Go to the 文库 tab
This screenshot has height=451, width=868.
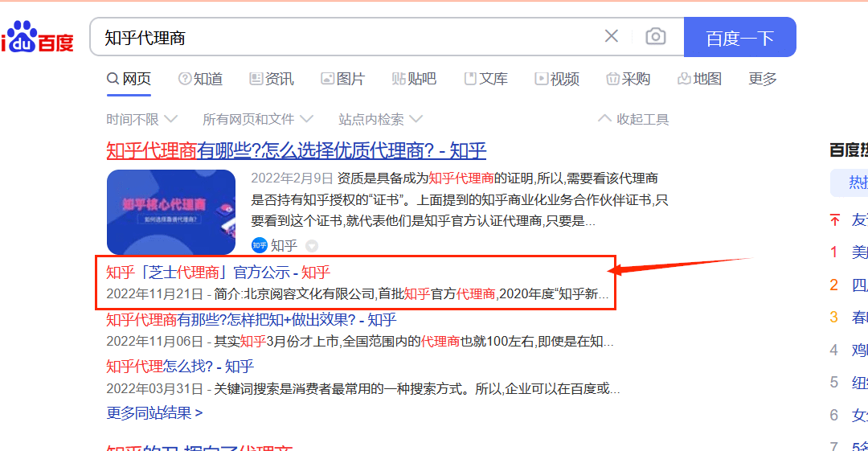tap(485, 79)
